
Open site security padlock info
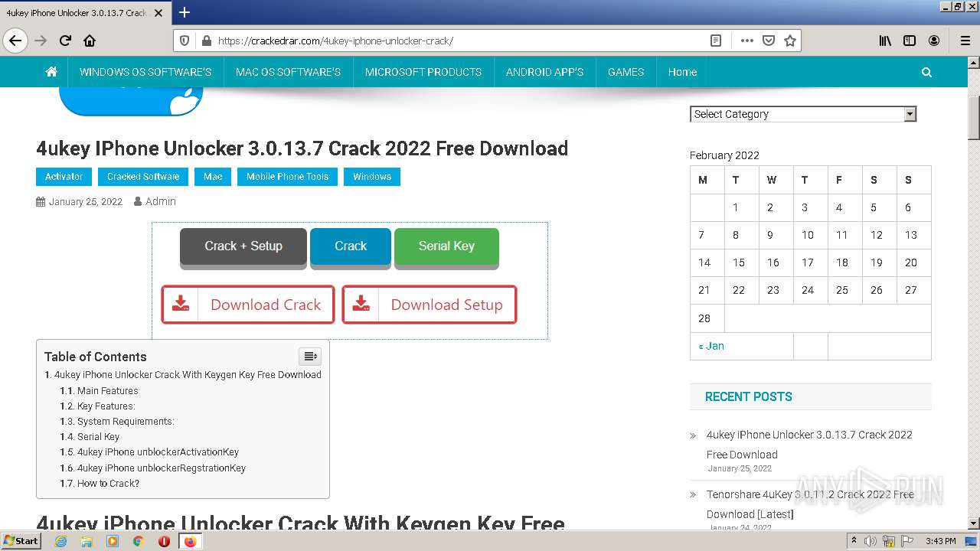pyautogui.click(x=205, y=41)
